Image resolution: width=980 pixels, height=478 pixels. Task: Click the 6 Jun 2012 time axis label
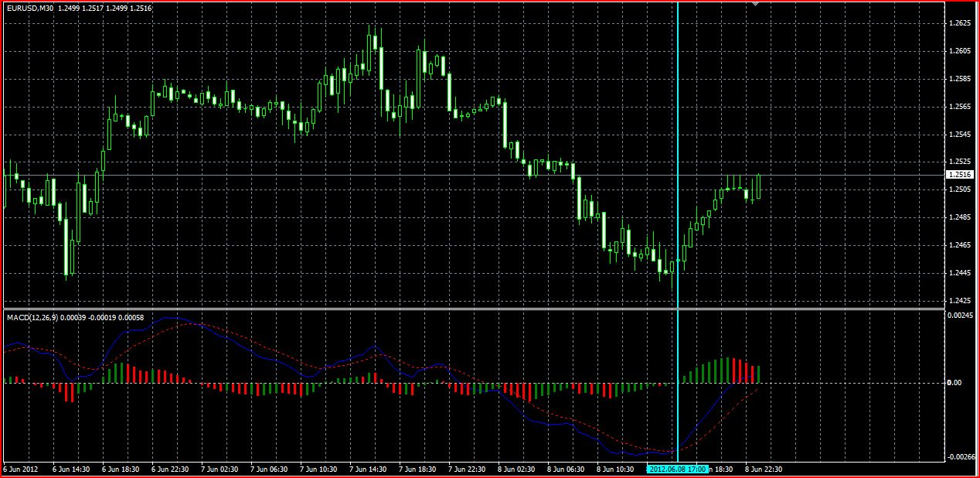(x=20, y=469)
